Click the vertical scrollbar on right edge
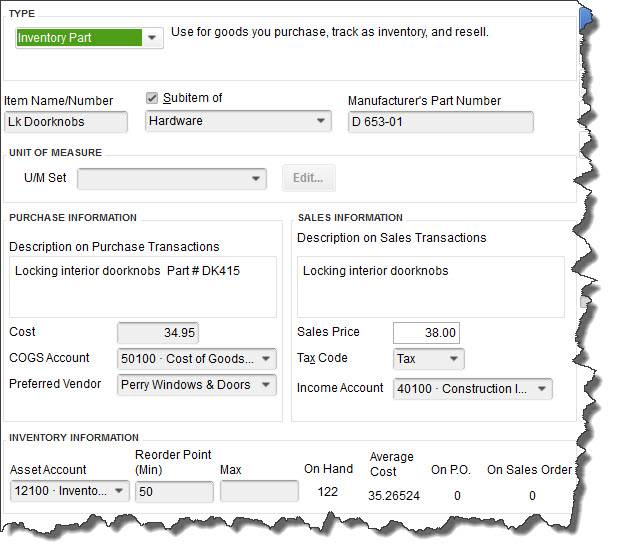The width and height of the screenshot is (619, 556). tap(584, 300)
